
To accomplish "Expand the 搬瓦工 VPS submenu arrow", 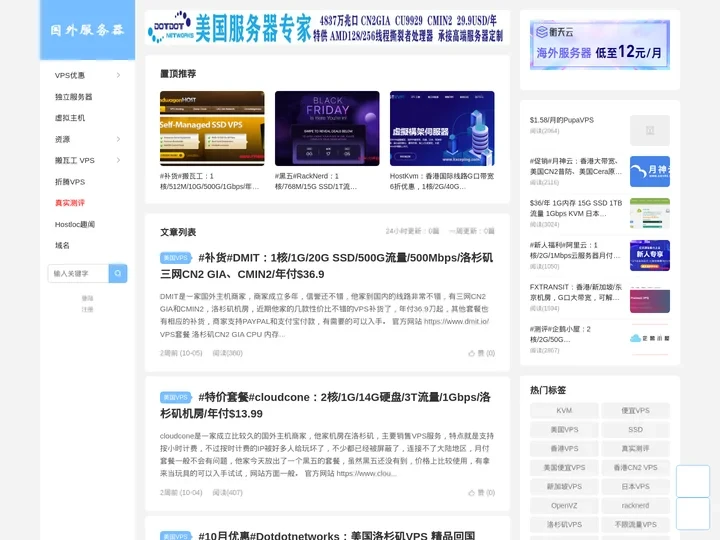I will [x=118, y=160].
